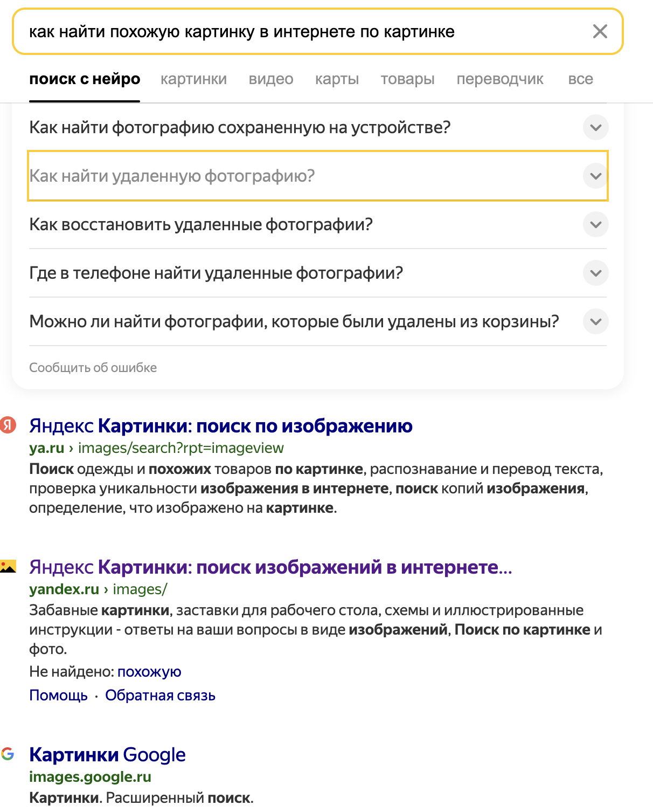Show all services via все tab
The image size is (653, 812).
[x=580, y=79]
